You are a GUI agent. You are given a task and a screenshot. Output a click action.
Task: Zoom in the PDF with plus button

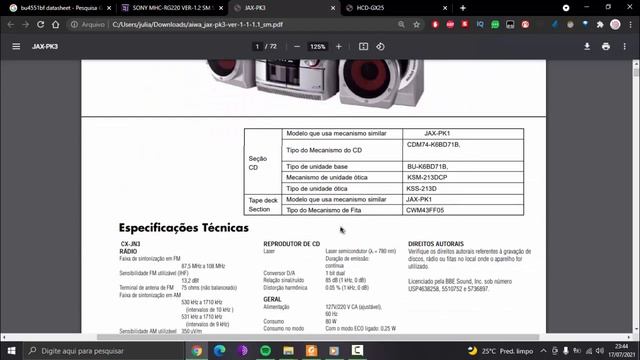339,47
